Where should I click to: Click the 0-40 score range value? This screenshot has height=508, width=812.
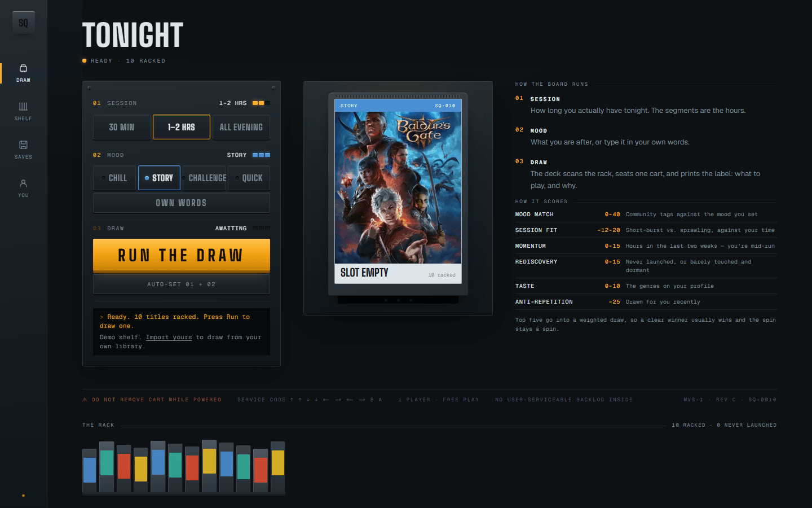coord(612,214)
